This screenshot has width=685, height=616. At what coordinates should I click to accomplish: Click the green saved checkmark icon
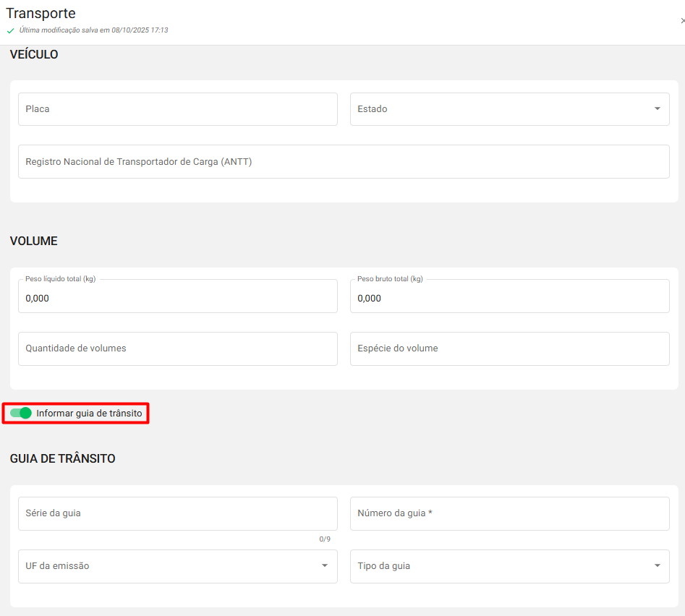tap(10, 31)
